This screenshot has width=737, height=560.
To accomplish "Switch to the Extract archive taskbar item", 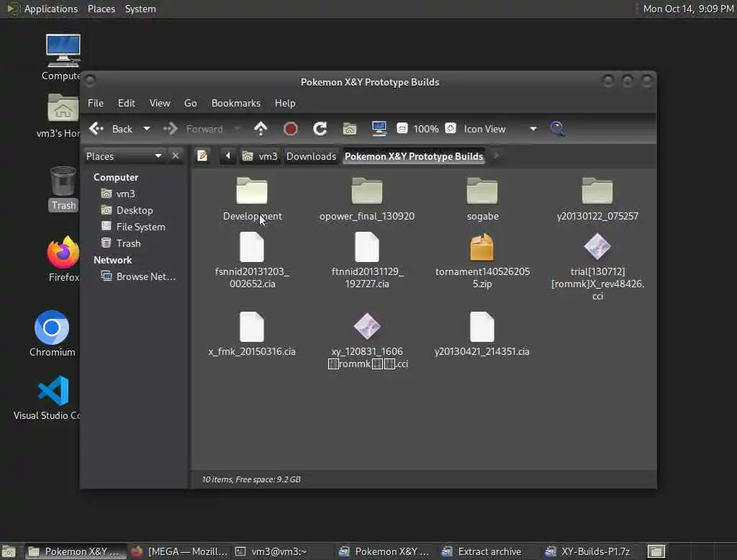I will tap(481, 551).
